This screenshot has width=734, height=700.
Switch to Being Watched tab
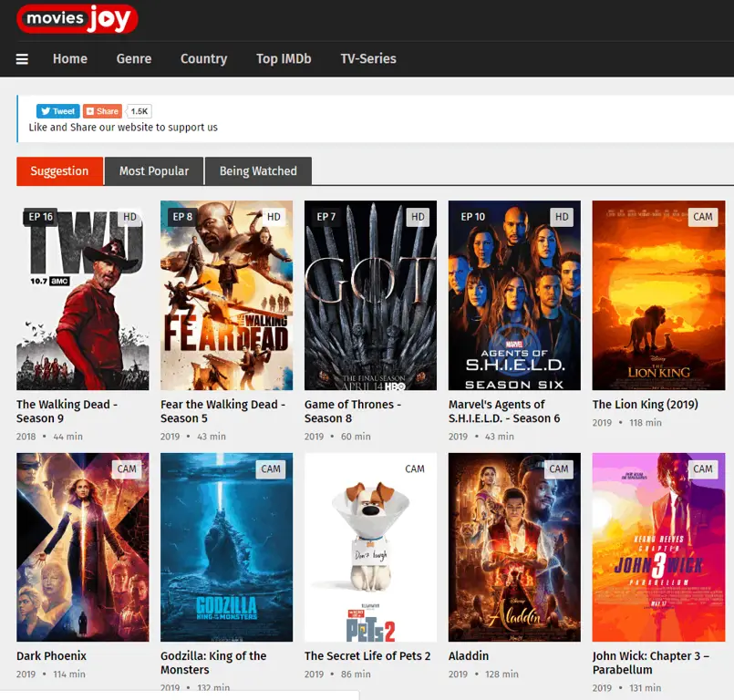point(258,171)
